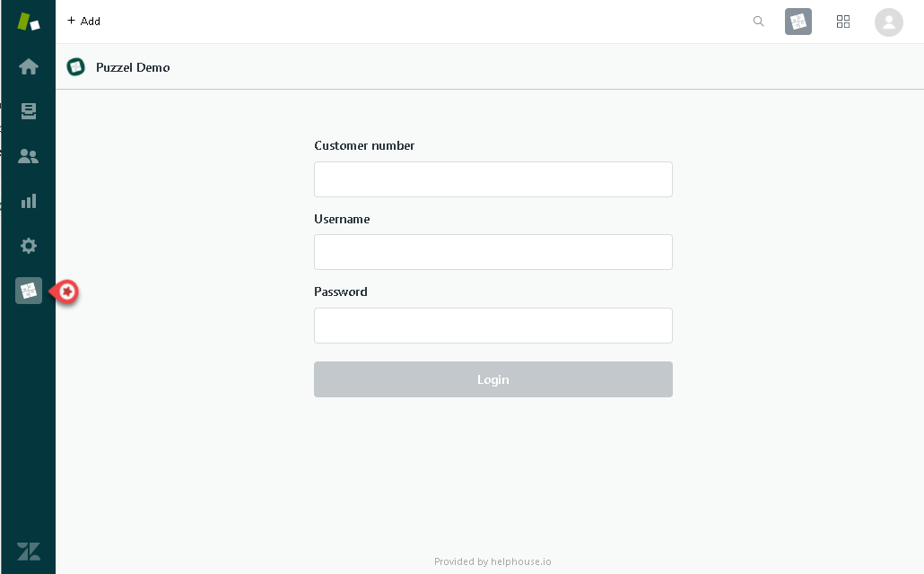Select the Puzzel app icon in the sidebar
Screen dimensions: 924x574
(29, 291)
